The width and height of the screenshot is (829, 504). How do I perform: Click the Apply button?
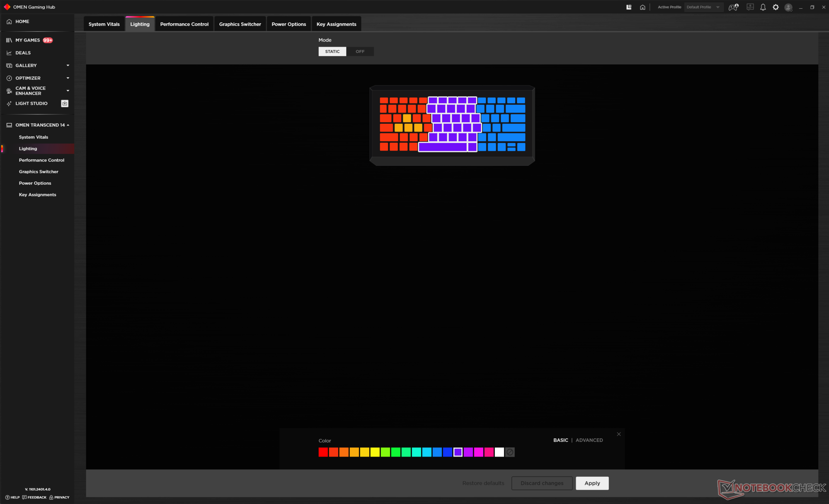(592, 483)
